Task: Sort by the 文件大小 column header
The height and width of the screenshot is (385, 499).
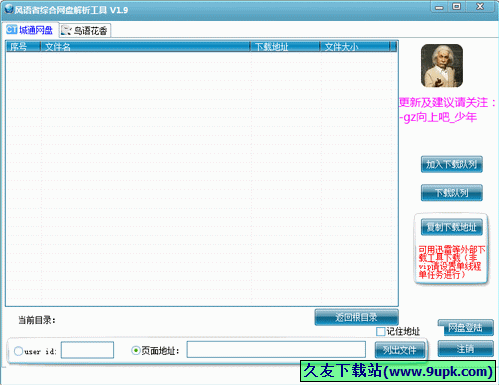Action: click(355, 47)
